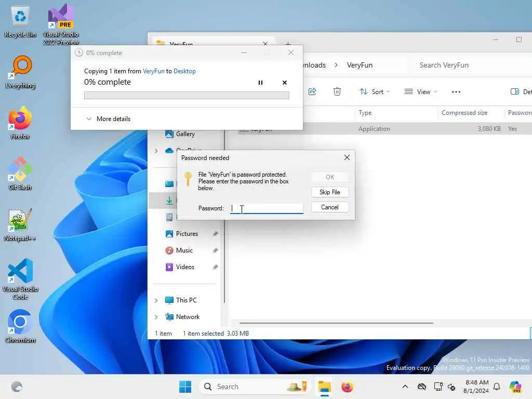Expand the Network tree node
This screenshot has width=532, height=399.
(x=156, y=317)
